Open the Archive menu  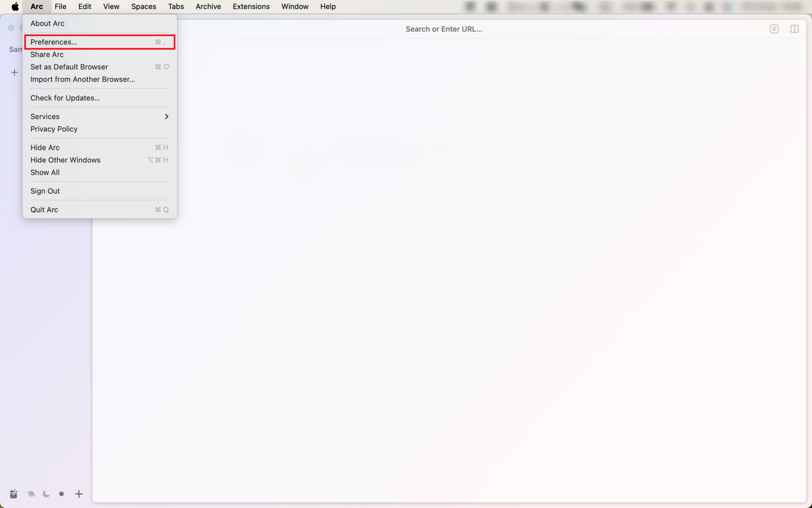tap(208, 6)
